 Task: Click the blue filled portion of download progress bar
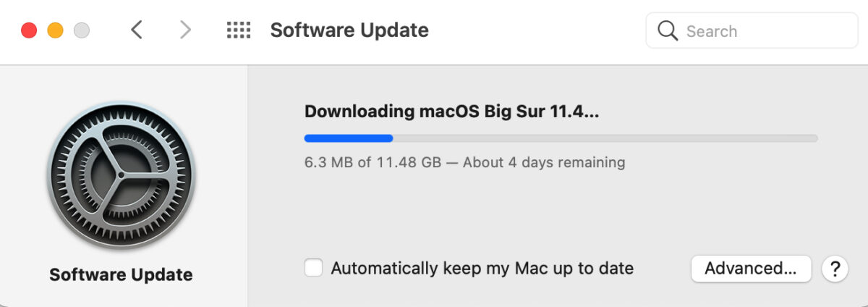click(349, 138)
